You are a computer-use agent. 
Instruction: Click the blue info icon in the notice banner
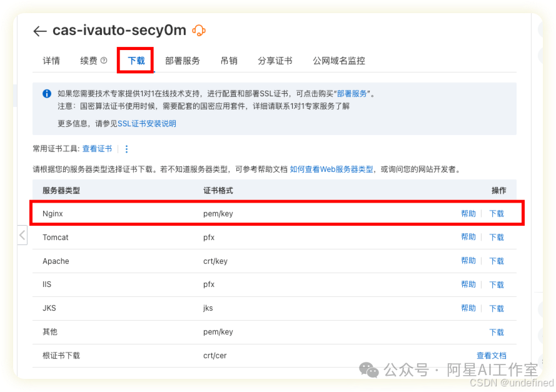[47, 94]
